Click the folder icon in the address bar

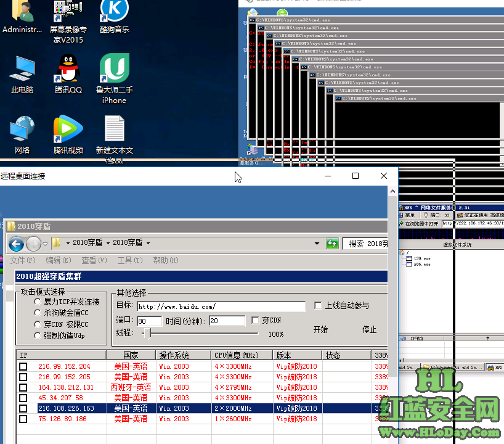click(x=57, y=242)
